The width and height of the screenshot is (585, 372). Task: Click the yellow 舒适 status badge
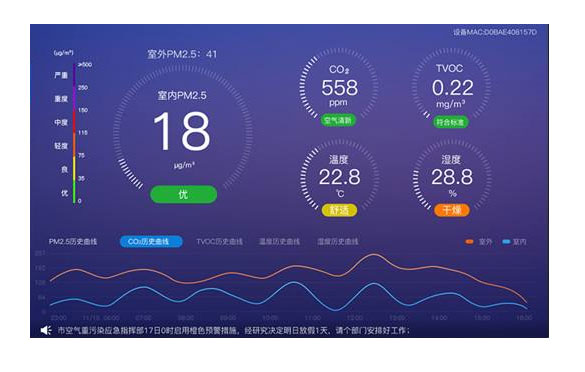[x=339, y=210]
